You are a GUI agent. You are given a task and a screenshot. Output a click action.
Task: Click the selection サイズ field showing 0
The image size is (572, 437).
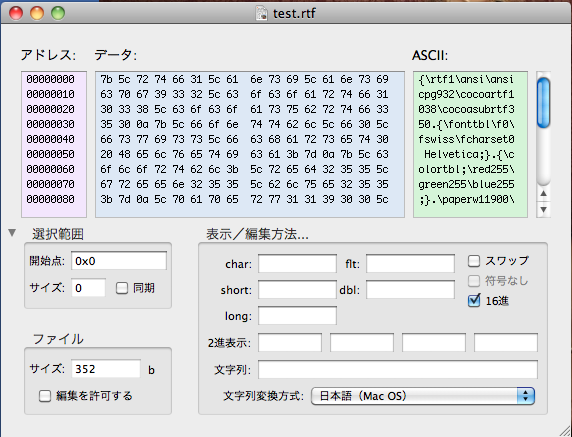pos(89,288)
